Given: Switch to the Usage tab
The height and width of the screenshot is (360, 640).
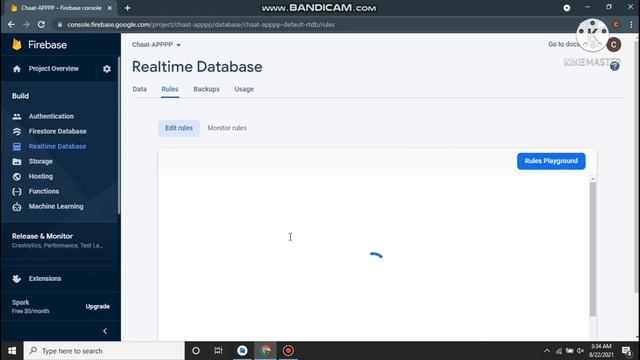Looking at the screenshot, I should pyautogui.click(x=244, y=89).
